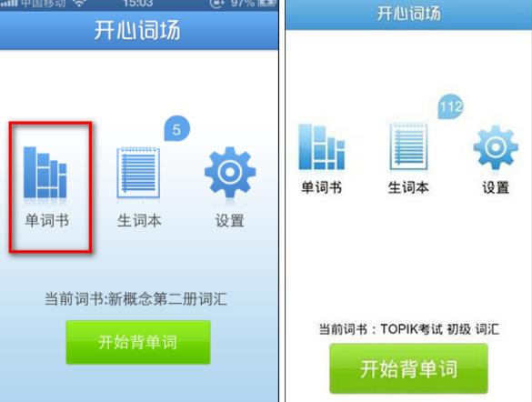The image size is (532, 402).
Task: Start 开始背单词 for 新概念第二册词汇
Action: [x=138, y=342]
